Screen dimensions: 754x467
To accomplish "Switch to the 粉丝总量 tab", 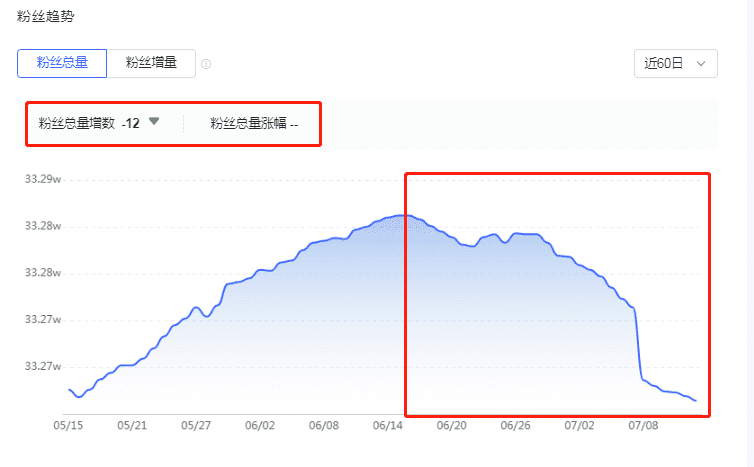I will 62,63.
